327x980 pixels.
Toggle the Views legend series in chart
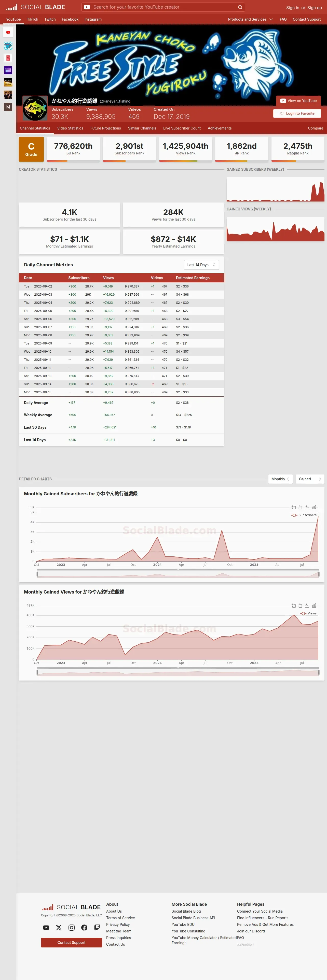[308, 613]
